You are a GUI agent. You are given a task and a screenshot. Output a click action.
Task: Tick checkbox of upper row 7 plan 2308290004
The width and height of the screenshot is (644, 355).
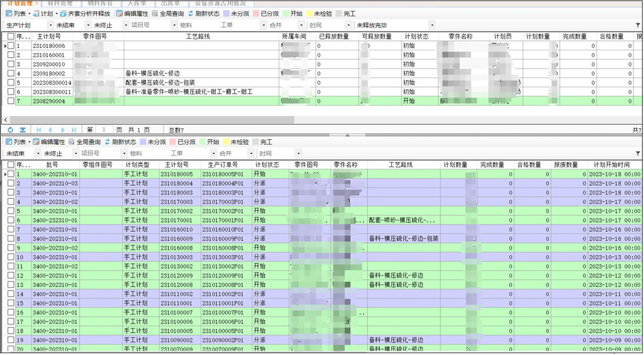(x=11, y=101)
